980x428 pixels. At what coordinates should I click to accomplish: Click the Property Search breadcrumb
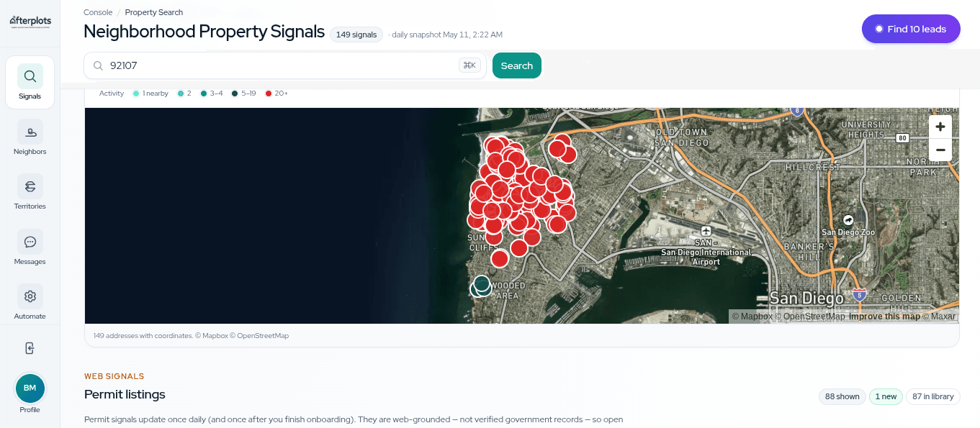point(154,12)
